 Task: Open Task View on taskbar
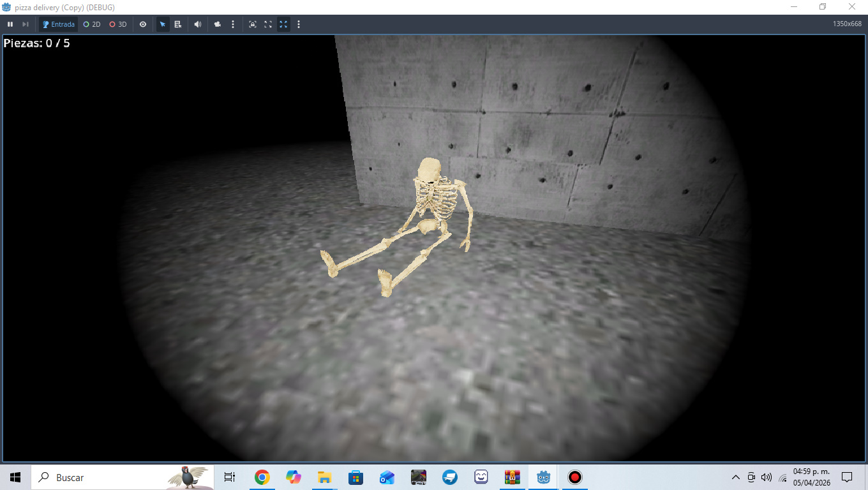[x=230, y=477]
